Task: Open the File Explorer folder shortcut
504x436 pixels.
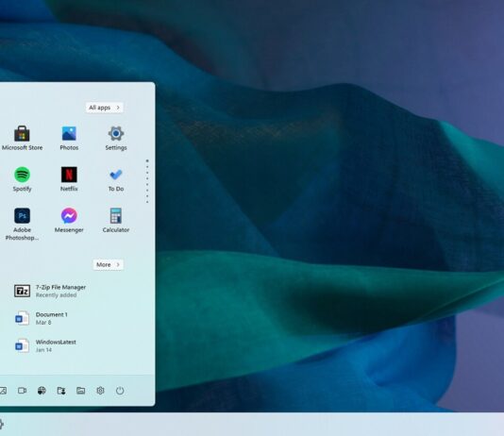Action: click(80, 391)
